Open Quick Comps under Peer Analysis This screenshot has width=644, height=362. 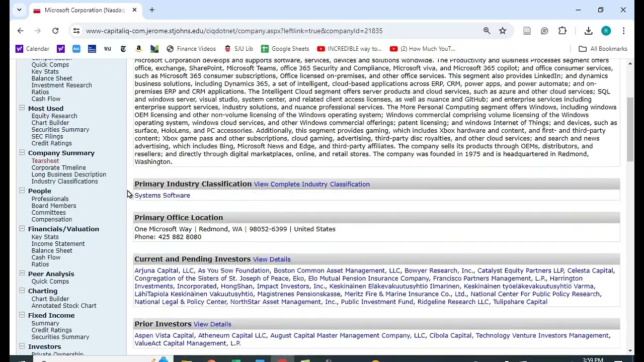pyautogui.click(x=50, y=282)
